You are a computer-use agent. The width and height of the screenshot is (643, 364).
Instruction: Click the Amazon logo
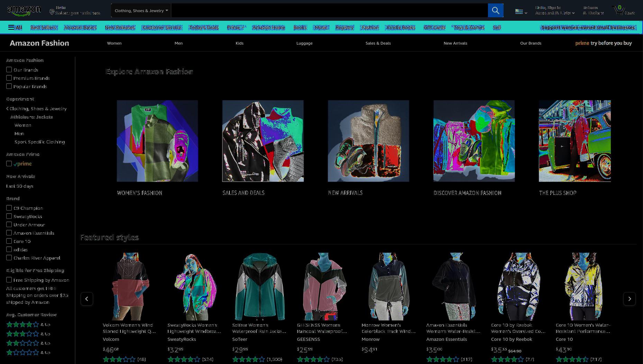(x=24, y=11)
